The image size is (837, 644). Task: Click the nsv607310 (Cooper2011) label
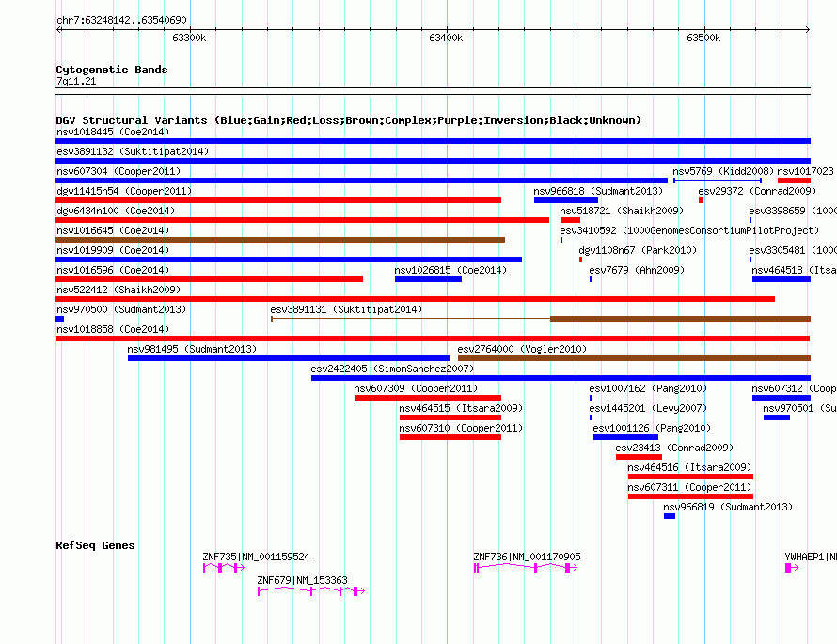[x=461, y=428]
